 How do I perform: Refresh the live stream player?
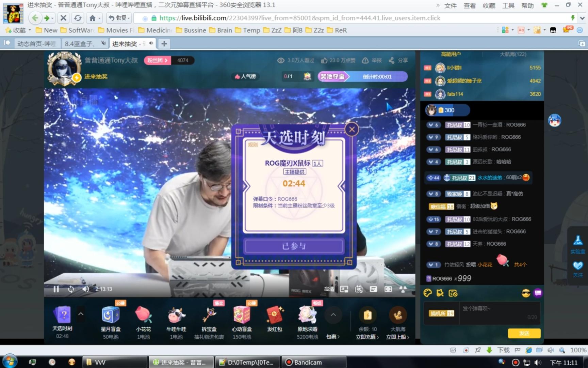(71, 289)
